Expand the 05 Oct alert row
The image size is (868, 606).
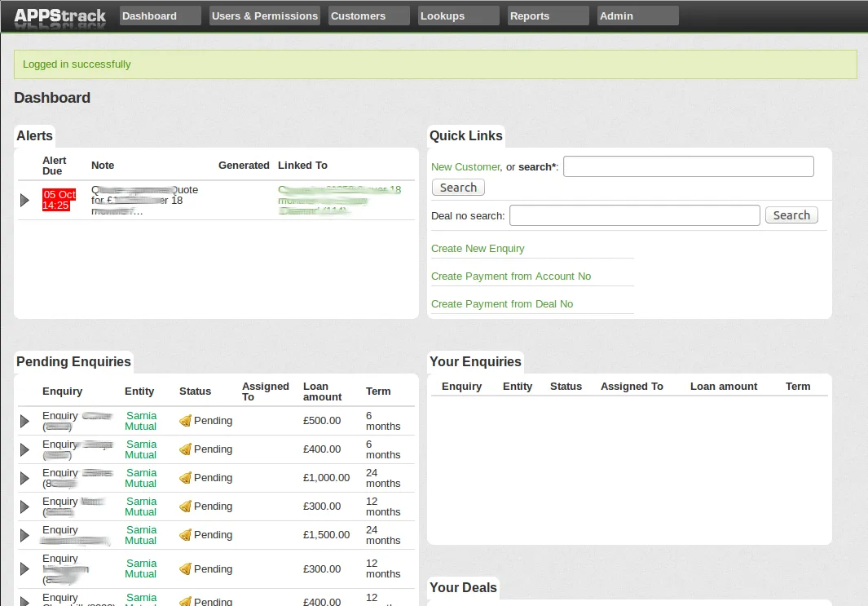[x=24, y=200]
